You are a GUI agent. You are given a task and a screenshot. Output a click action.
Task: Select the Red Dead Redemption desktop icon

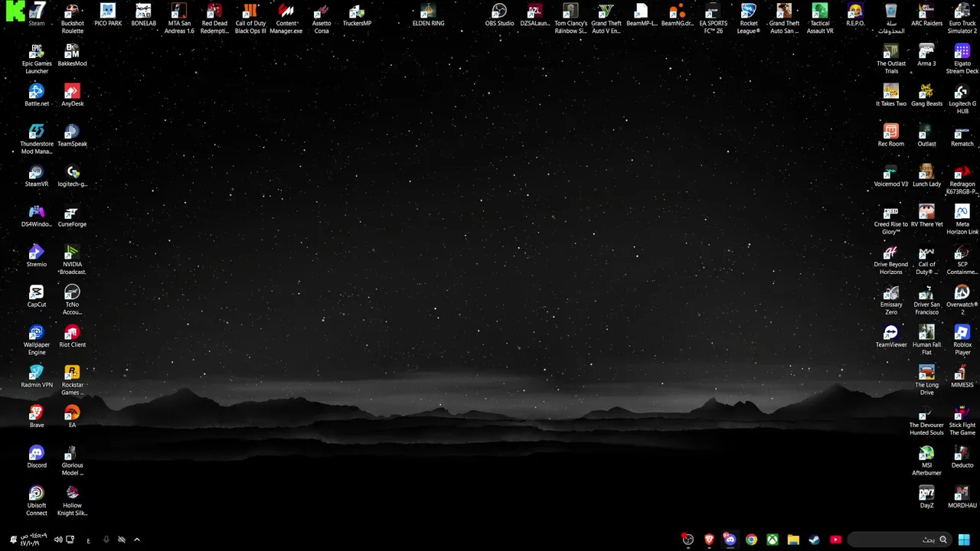click(214, 18)
